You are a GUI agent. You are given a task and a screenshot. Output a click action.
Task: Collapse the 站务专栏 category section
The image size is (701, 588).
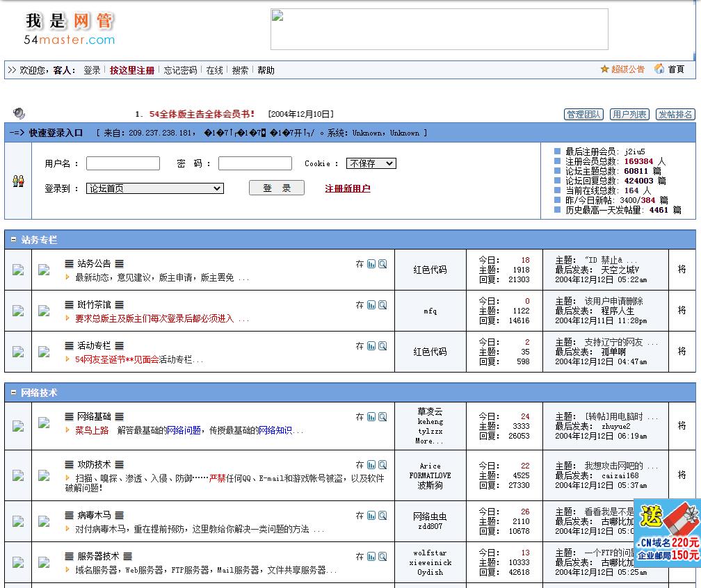[x=13, y=240]
